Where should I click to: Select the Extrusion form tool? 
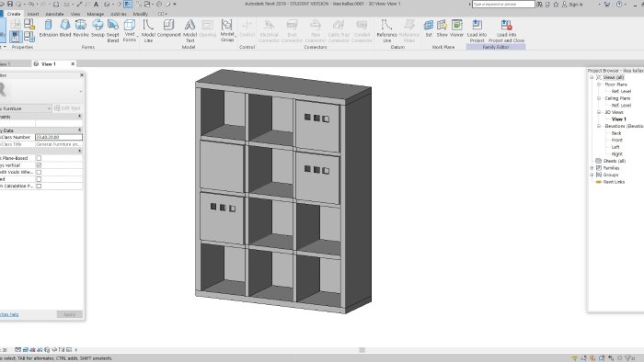click(49, 28)
